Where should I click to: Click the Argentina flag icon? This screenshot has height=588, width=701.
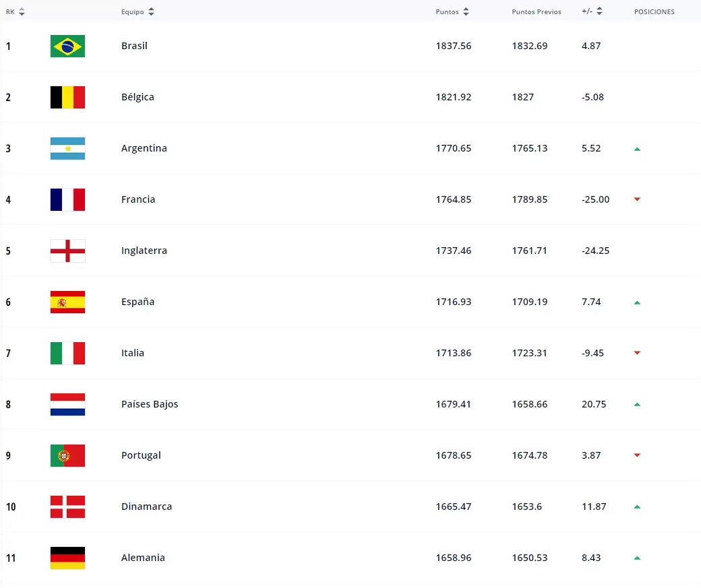pyautogui.click(x=67, y=148)
